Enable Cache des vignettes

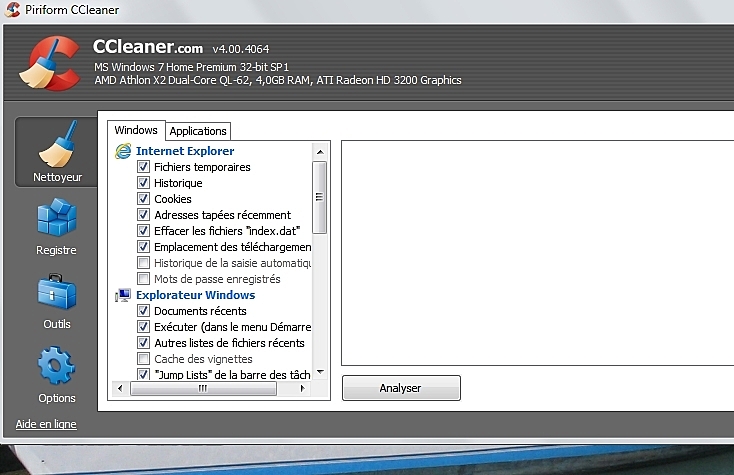(144, 359)
